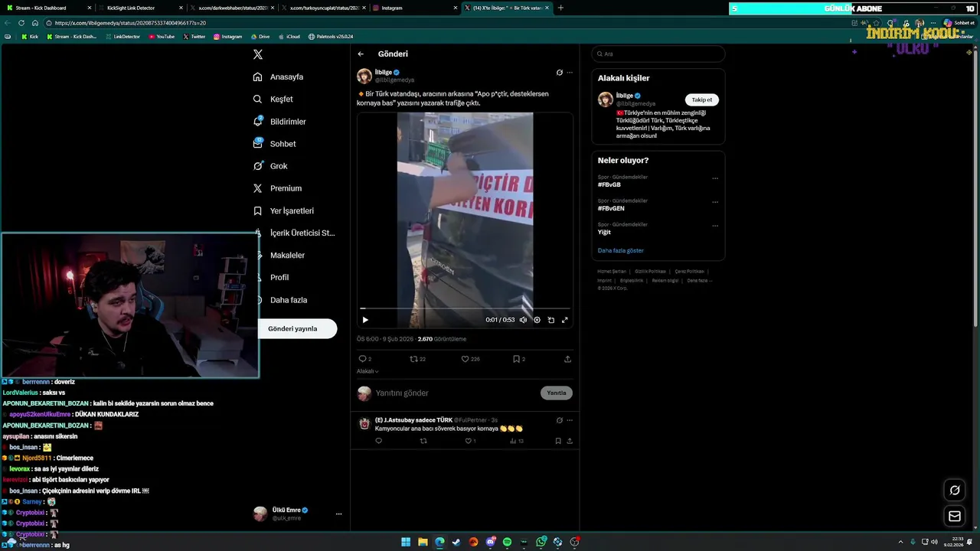Click the Yanıtını gönder reply field
Screen dimensions: 980x551
click(x=456, y=393)
